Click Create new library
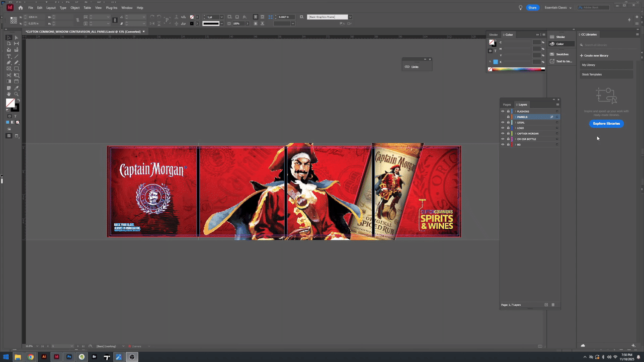 click(594, 55)
